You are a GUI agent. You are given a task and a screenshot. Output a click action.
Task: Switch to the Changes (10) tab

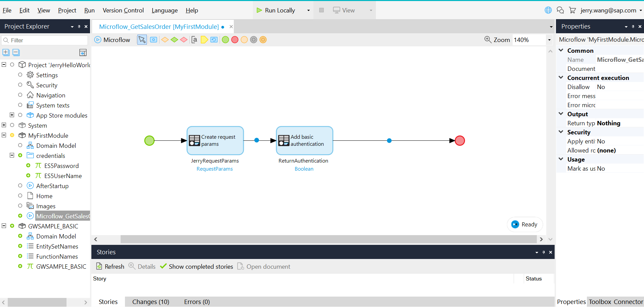pyautogui.click(x=151, y=302)
